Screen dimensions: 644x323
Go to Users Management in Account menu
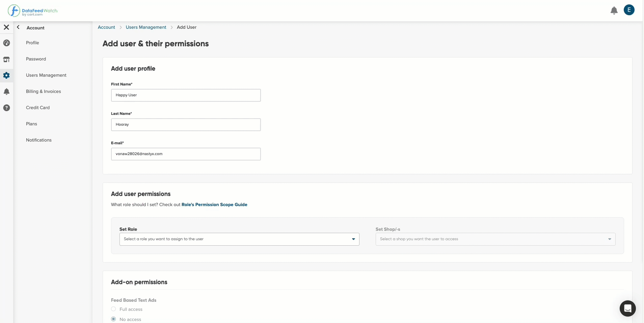[46, 75]
